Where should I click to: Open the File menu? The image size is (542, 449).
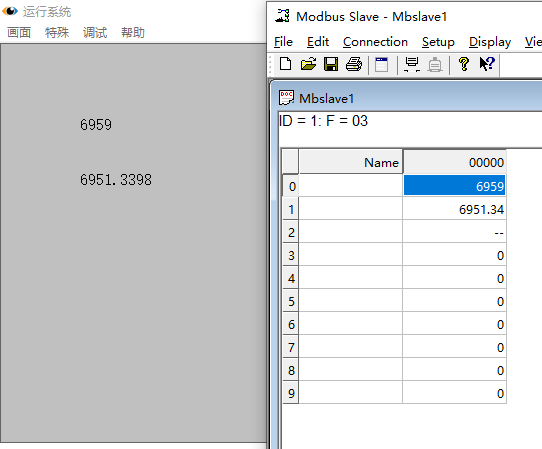point(283,42)
